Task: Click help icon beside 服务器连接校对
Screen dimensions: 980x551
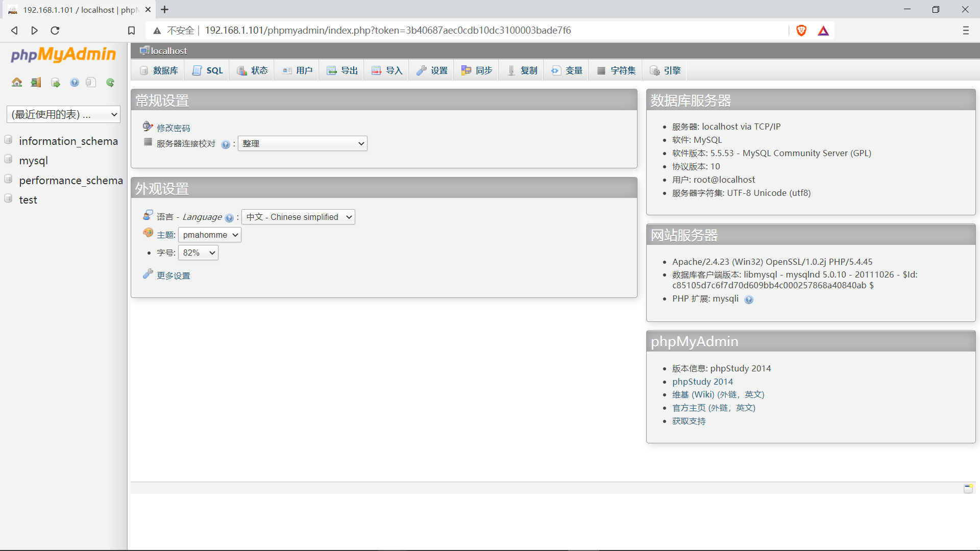Action: pos(226,144)
